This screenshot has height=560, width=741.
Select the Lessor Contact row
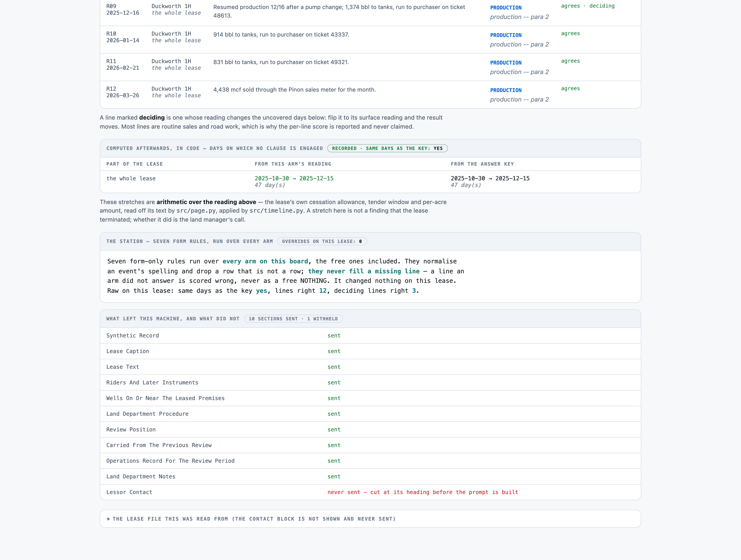pyautogui.click(x=370, y=492)
